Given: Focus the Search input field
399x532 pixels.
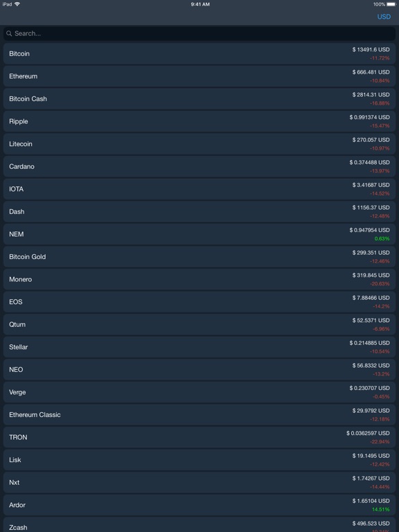Looking at the screenshot, I should 199,33.
